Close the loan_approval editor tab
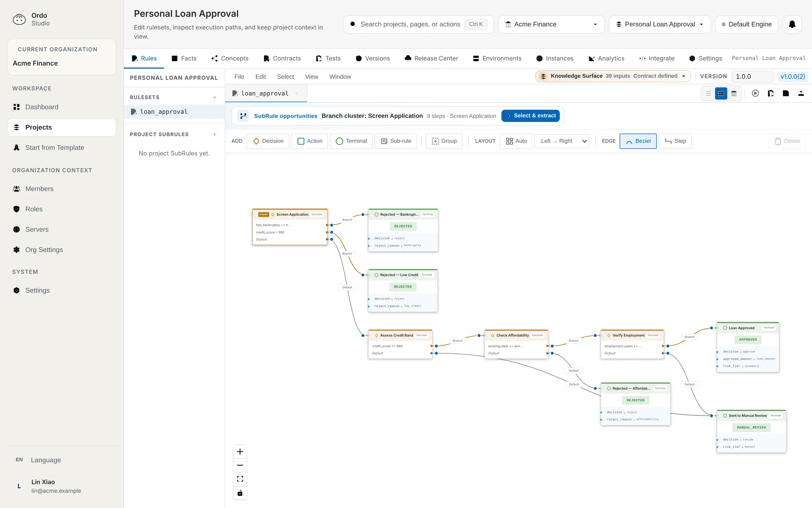812x508 pixels. [296, 93]
